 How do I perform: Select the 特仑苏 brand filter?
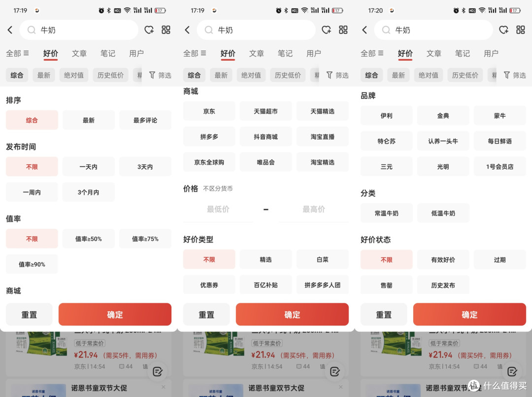(387, 141)
